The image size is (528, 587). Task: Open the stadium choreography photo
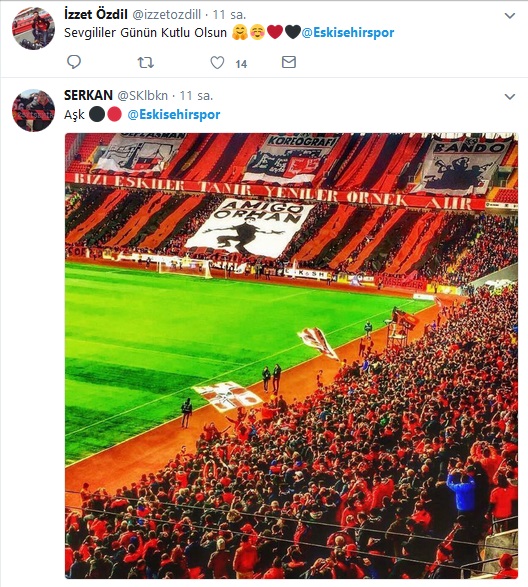[x=291, y=356]
